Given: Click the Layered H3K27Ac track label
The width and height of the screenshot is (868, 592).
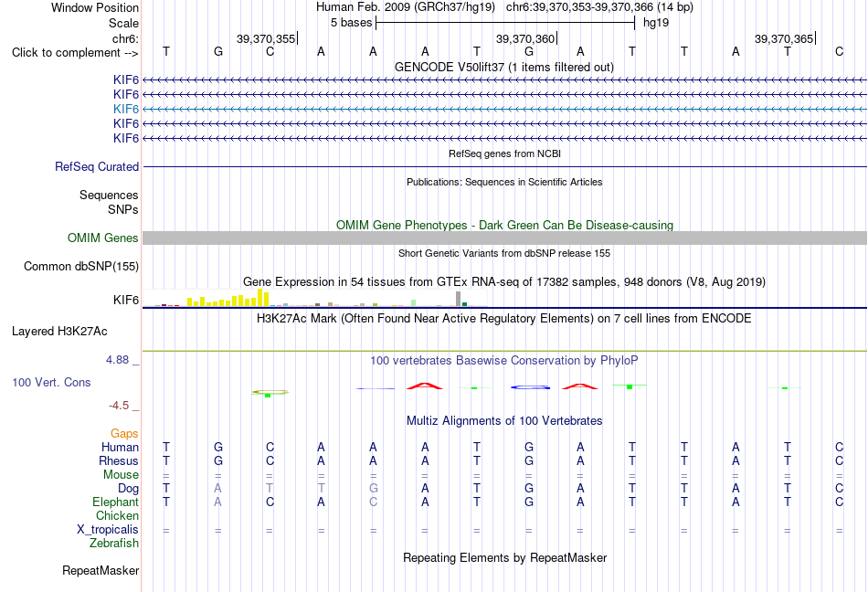Looking at the screenshot, I should tap(59, 332).
